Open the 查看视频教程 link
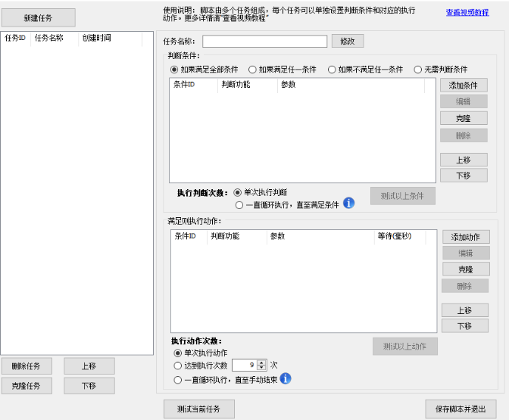The image size is (509, 420). (467, 13)
